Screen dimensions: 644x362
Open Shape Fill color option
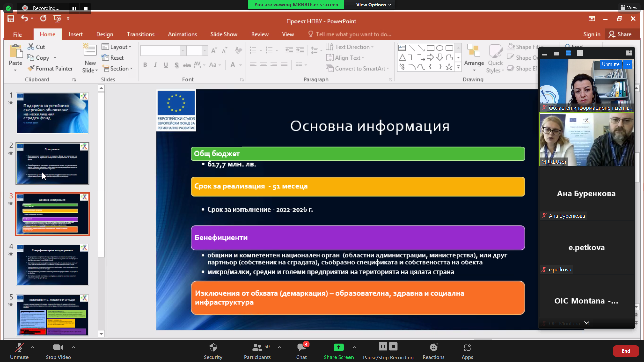click(x=524, y=47)
